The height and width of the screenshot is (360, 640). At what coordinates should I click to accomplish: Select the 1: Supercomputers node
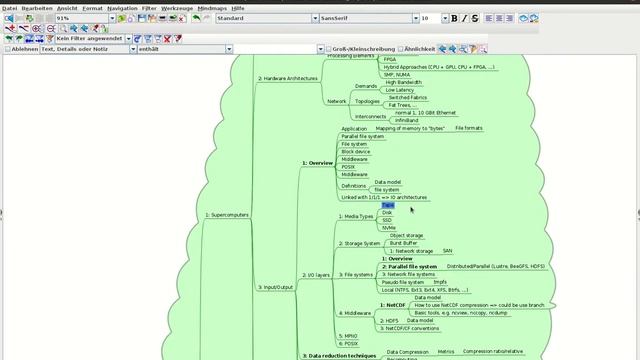pos(227,215)
